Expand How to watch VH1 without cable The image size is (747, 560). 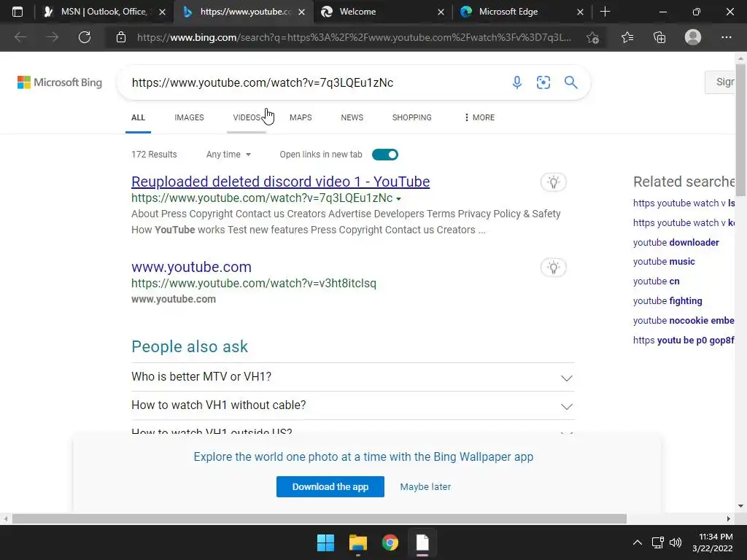(352, 405)
